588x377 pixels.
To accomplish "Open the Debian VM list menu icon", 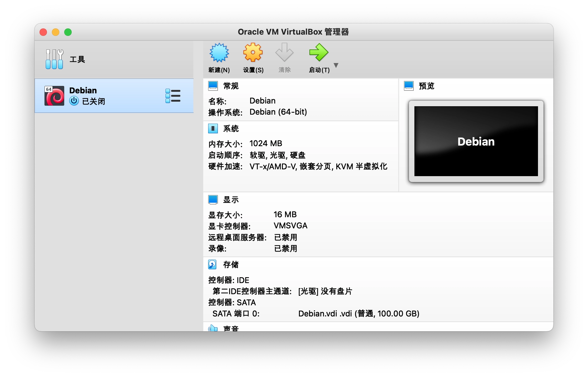I will tap(173, 96).
